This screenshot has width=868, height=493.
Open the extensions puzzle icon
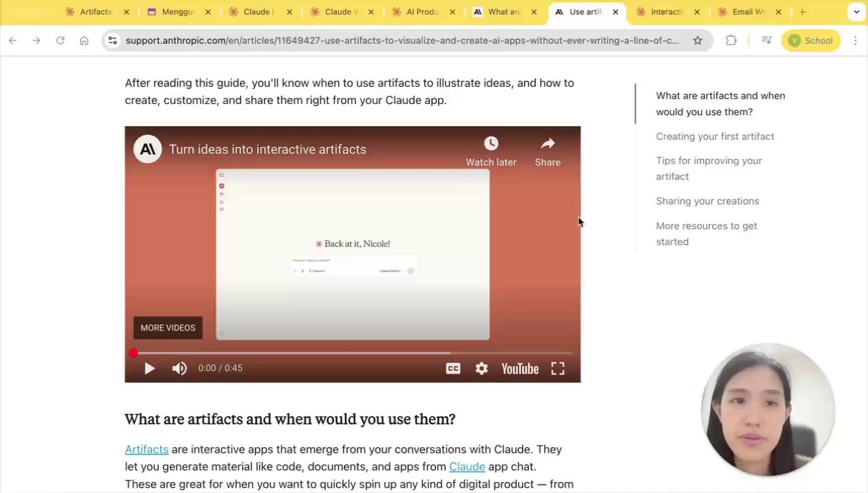point(731,40)
